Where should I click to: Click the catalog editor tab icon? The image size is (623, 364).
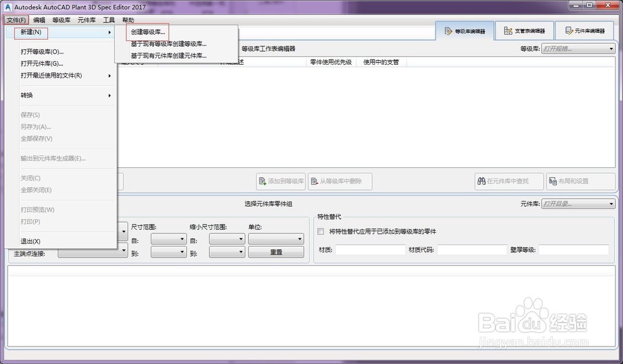pos(569,31)
